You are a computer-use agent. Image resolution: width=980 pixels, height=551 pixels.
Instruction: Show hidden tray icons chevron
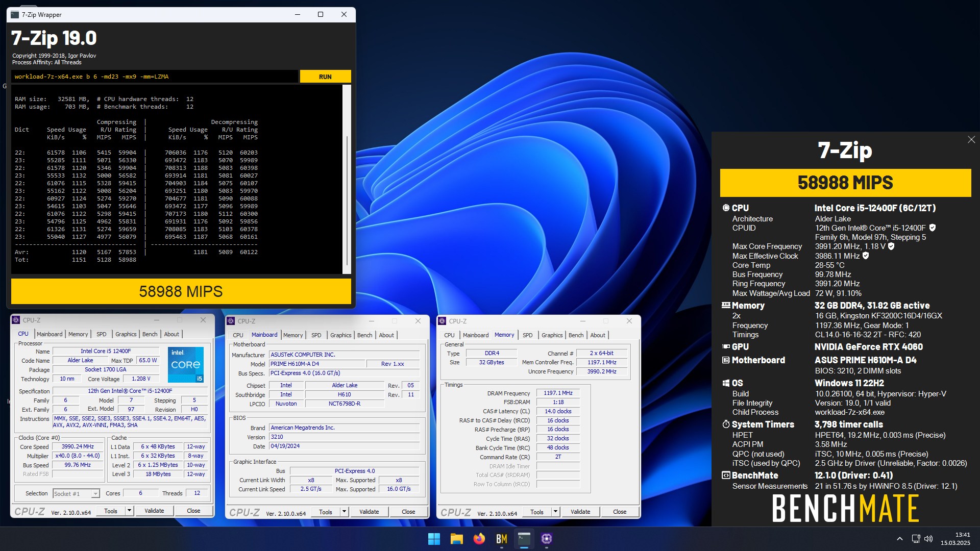(900, 539)
